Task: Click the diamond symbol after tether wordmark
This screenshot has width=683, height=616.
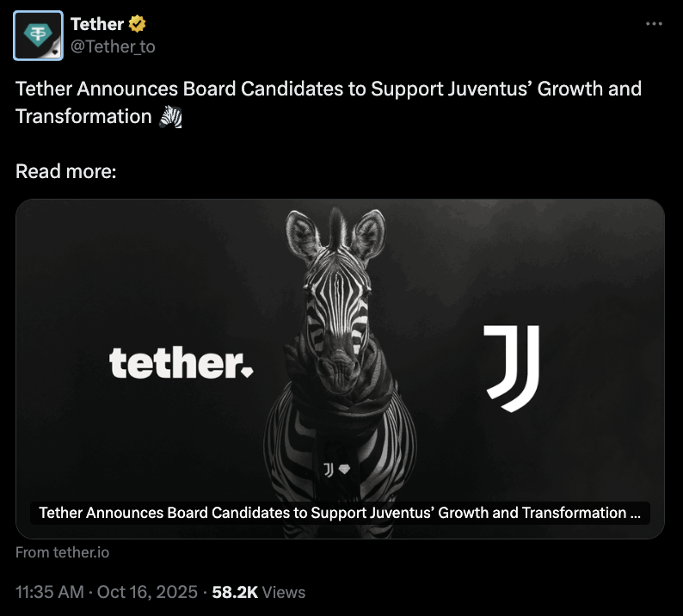Action: click(x=248, y=373)
